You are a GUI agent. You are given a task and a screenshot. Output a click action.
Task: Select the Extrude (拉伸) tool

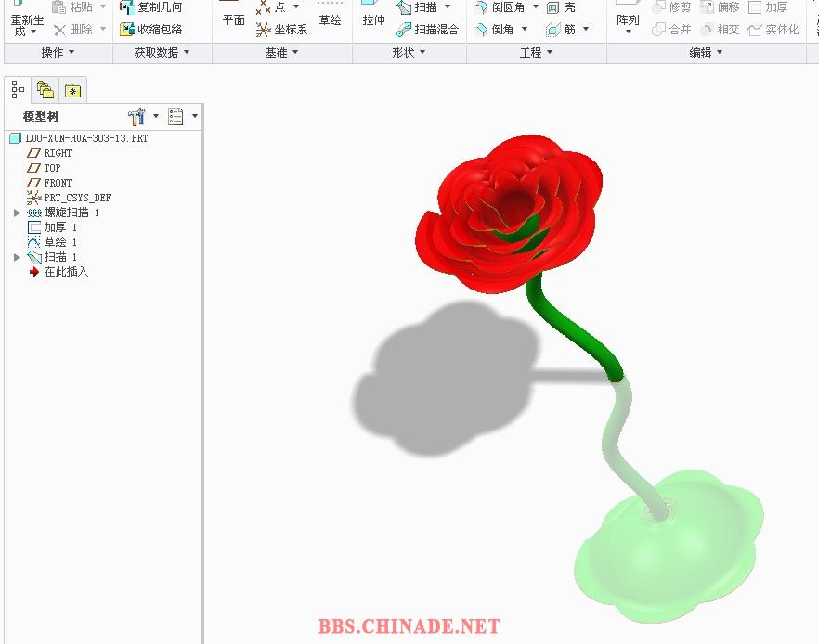click(373, 16)
